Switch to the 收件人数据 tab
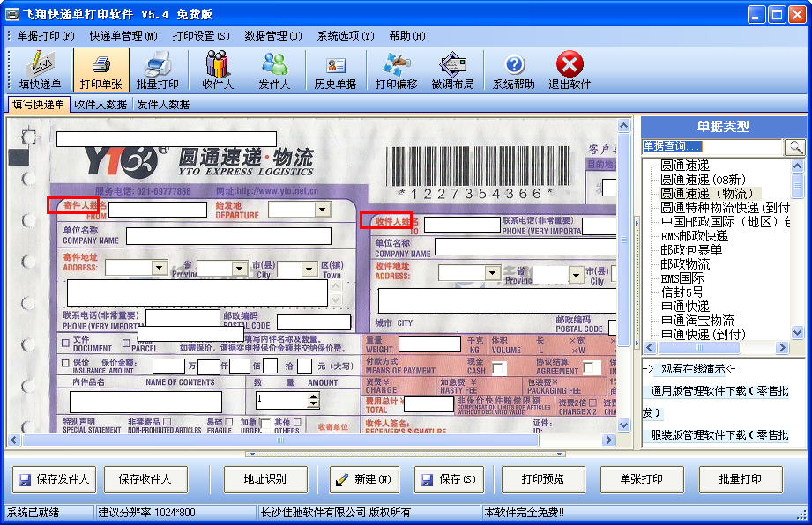812x525 pixels. [101, 105]
